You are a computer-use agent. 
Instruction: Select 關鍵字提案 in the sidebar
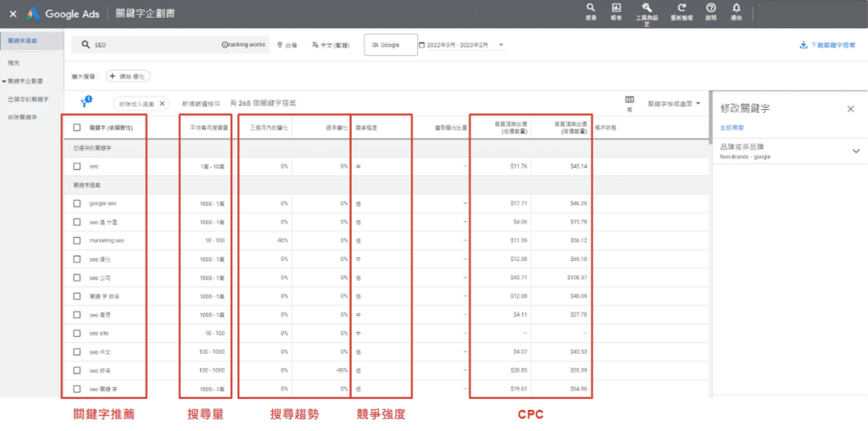click(31, 41)
